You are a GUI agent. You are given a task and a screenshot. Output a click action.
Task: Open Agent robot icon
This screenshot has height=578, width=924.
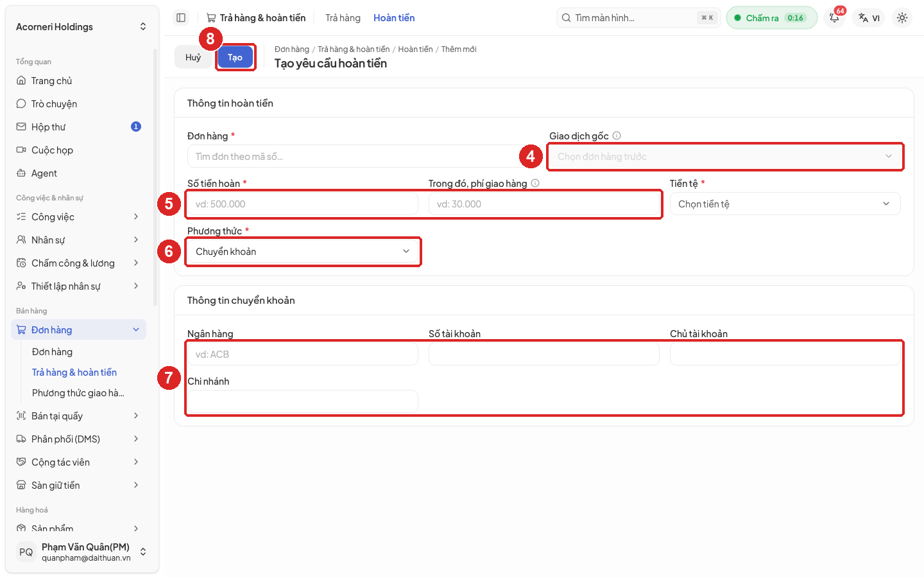pos(21,173)
